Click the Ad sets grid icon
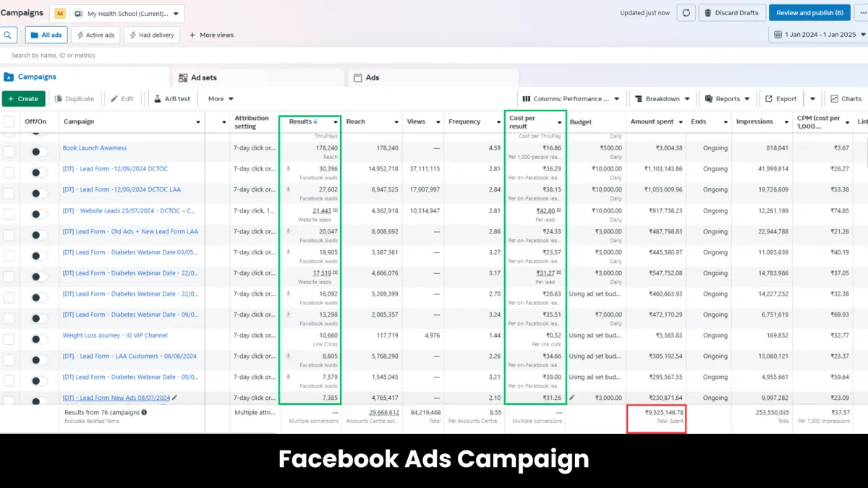 click(182, 78)
